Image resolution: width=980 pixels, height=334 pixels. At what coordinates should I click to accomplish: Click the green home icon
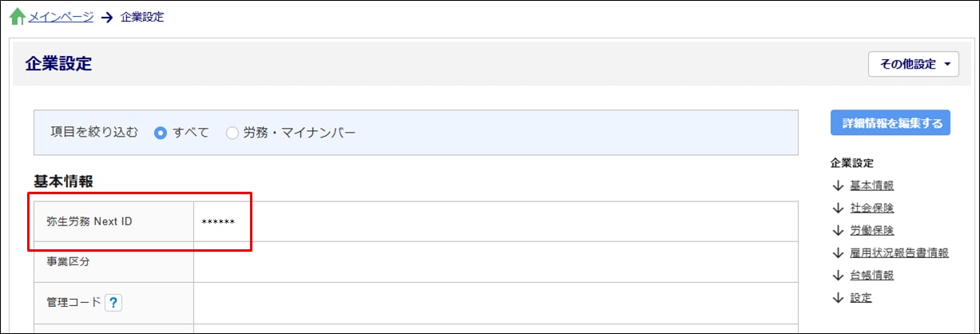tap(17, 17)
